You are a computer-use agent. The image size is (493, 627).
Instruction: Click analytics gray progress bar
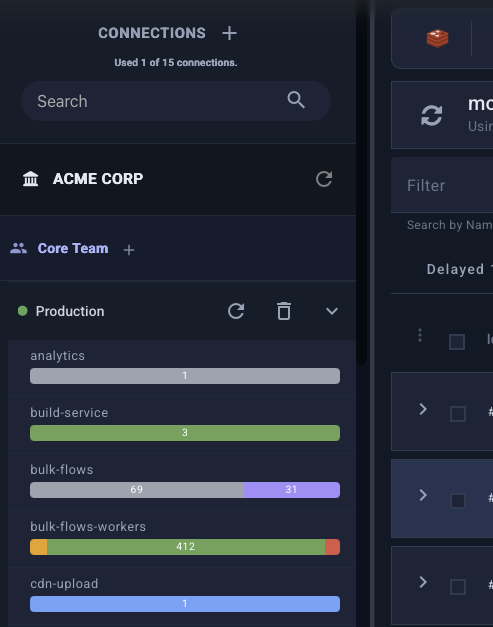(185, 376)
